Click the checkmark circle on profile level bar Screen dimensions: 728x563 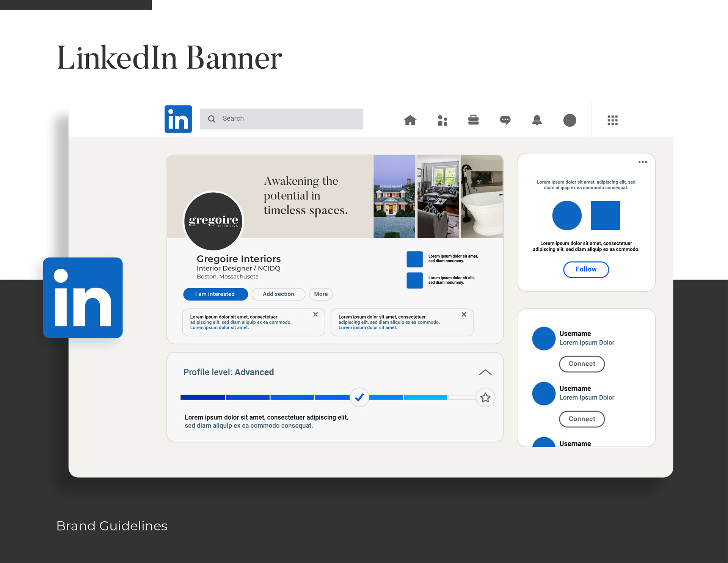coord(359,397)
